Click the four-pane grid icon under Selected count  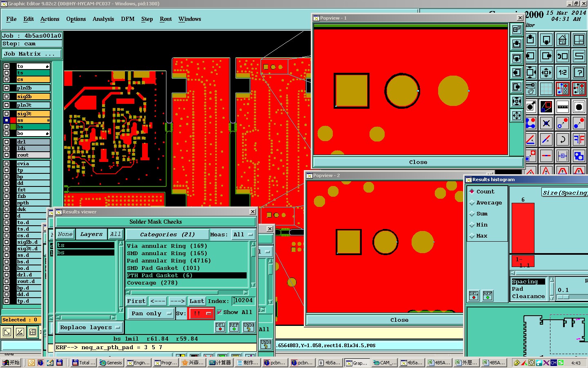[x=33, y=332]
